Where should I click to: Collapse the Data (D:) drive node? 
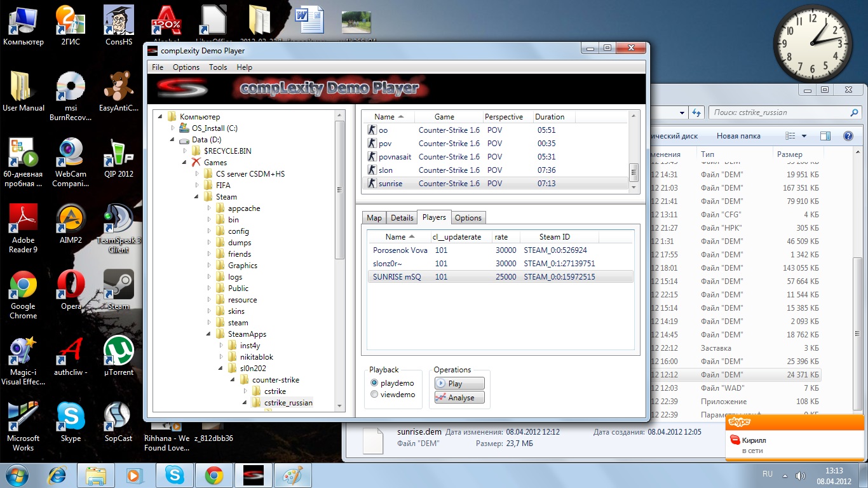click(x=172, y=140)
